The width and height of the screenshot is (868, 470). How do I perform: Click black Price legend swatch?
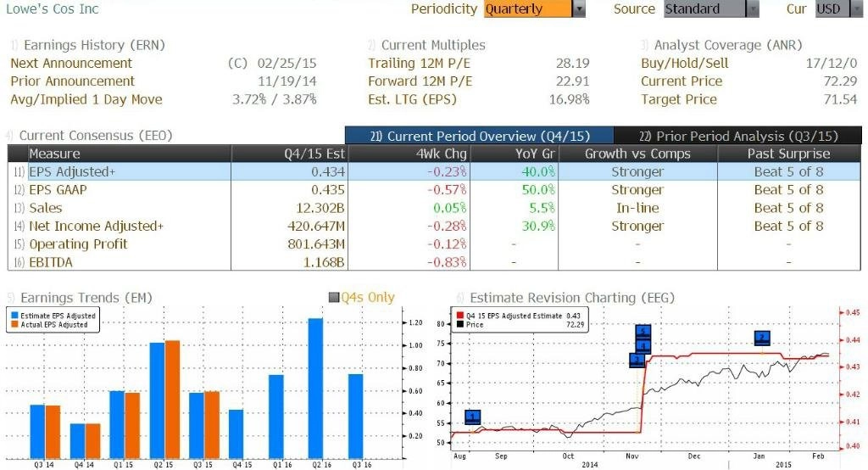pos(459,324)
